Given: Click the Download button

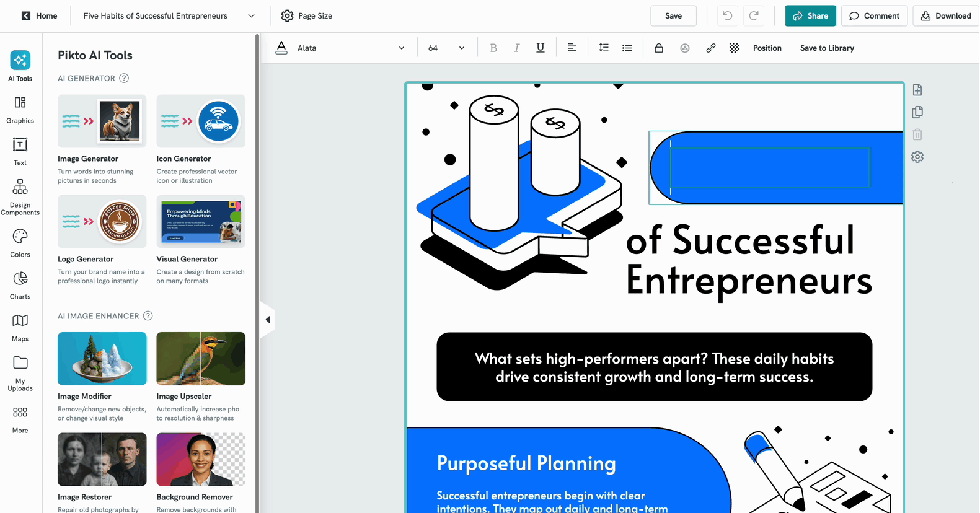Looking at the screenshot, I should (x=945, y=16).
